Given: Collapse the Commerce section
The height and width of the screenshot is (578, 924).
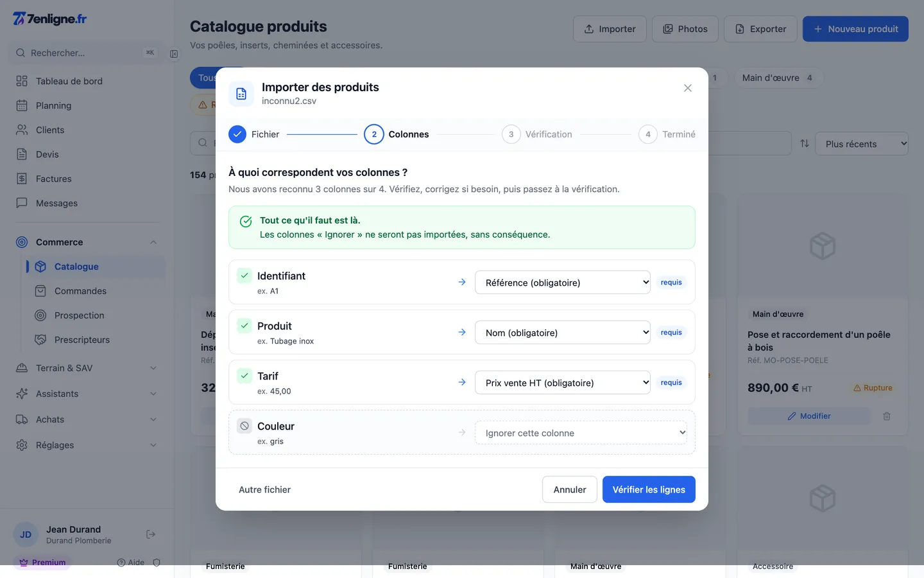Looking at the screenshot, I should [x=87, y=242].
